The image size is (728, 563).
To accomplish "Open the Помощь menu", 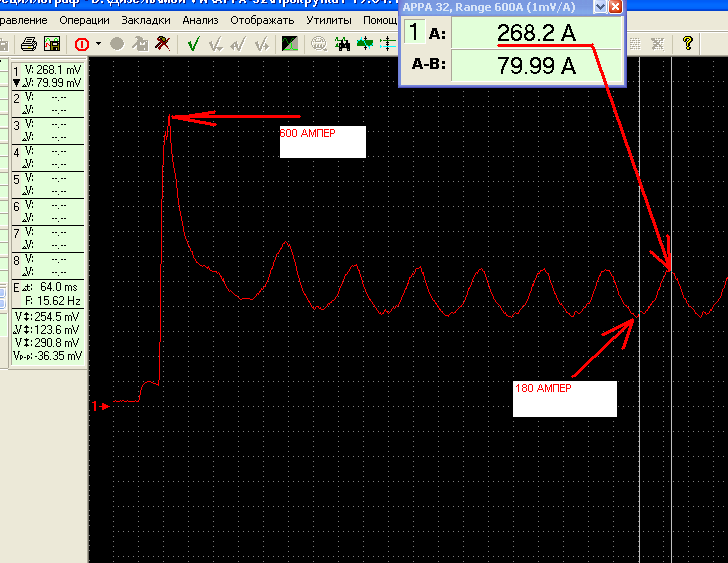I will [x=380, y=20].
